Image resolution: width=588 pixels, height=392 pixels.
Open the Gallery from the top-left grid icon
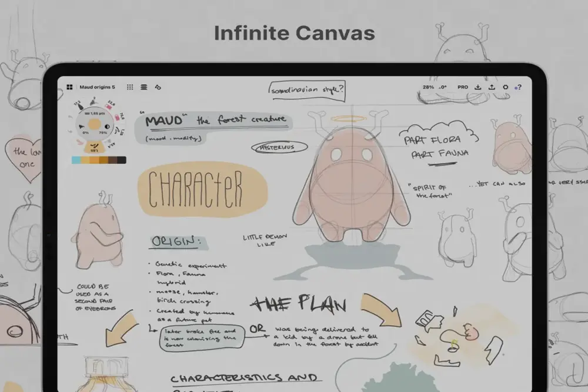tap(69, 87)
